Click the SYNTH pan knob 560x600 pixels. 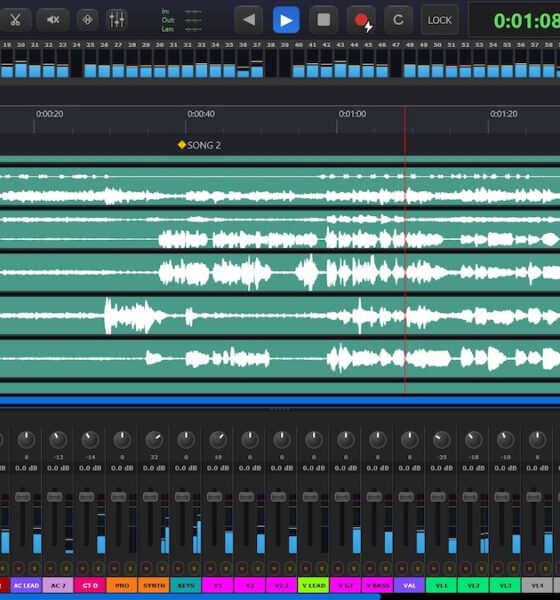pos(154,440)
